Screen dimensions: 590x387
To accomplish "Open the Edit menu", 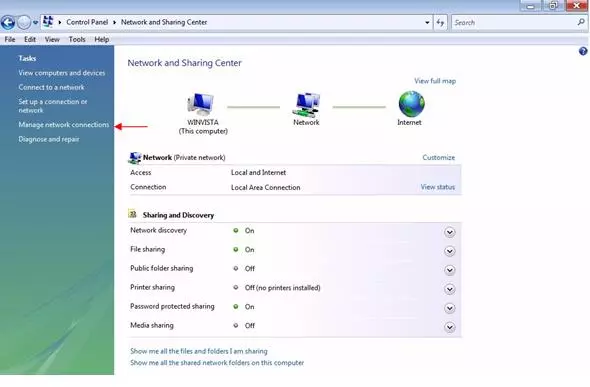I will click(30, 39).
